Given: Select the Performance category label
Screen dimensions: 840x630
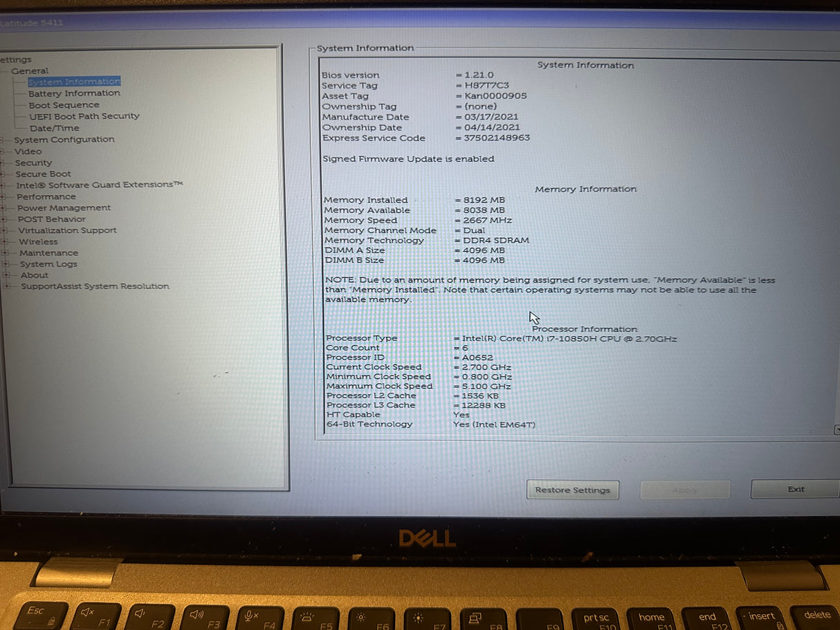Looking at the screenshot, I should (x=46, y=196).
